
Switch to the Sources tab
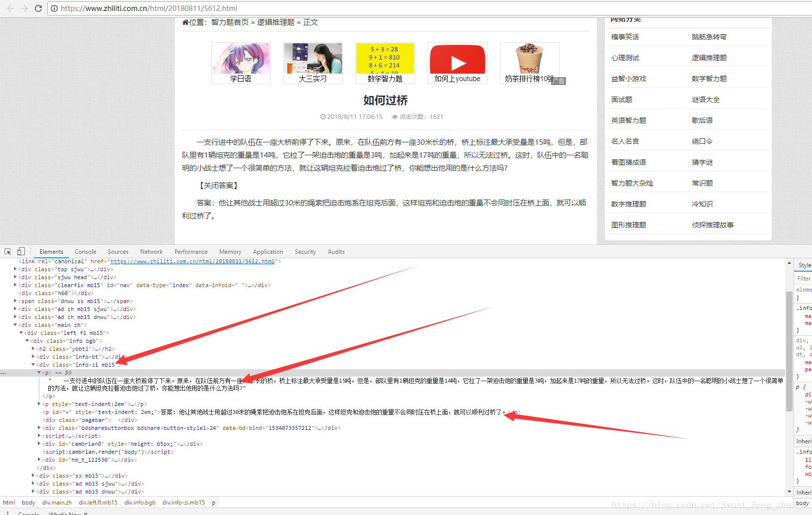[x=118, y=252]
